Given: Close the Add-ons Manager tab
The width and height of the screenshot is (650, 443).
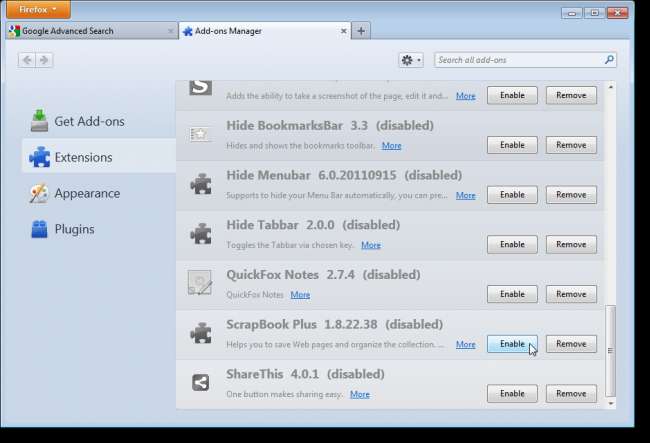Looking at the screenshot, I should 343,31.
